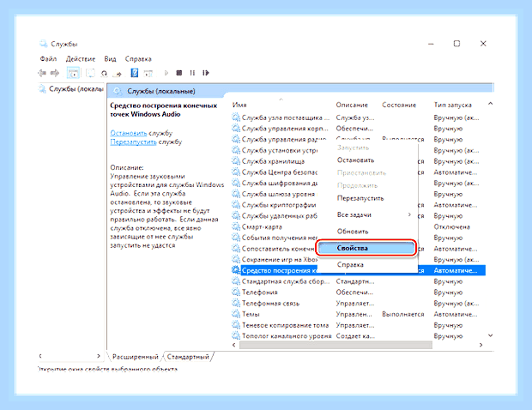Viewport: 532px width, 410px height.
Task: Click the Forward arrow in the toolbar
Action: point(55,73)
